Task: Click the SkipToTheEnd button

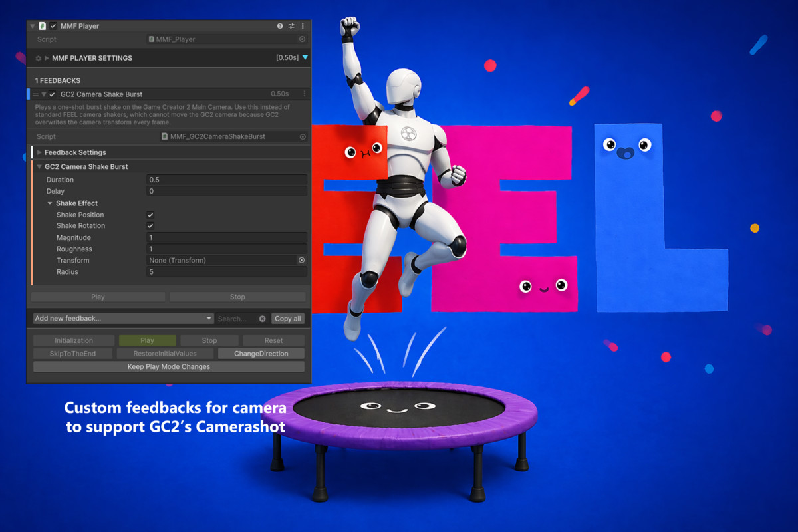Action: (72, 354)
